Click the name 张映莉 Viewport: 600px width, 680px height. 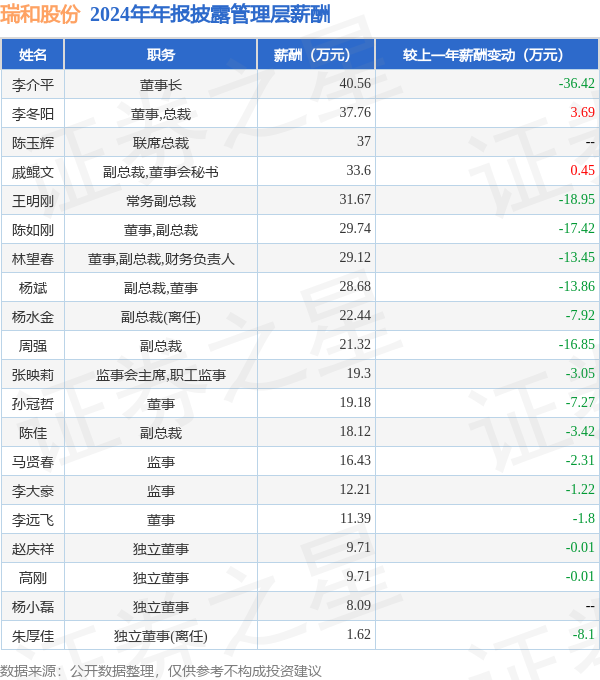[33, 375]
